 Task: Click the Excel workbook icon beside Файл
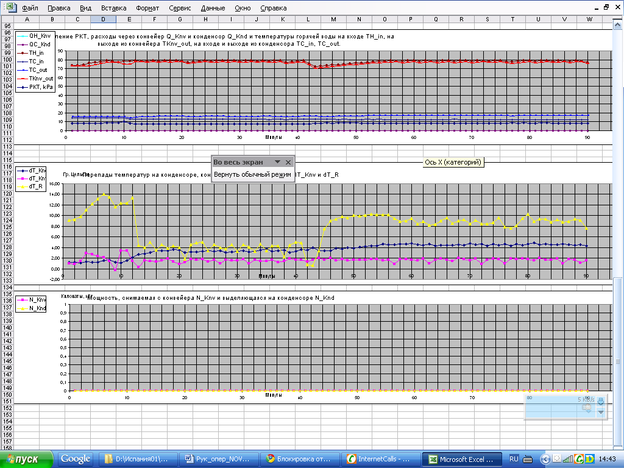coord(11,7)
